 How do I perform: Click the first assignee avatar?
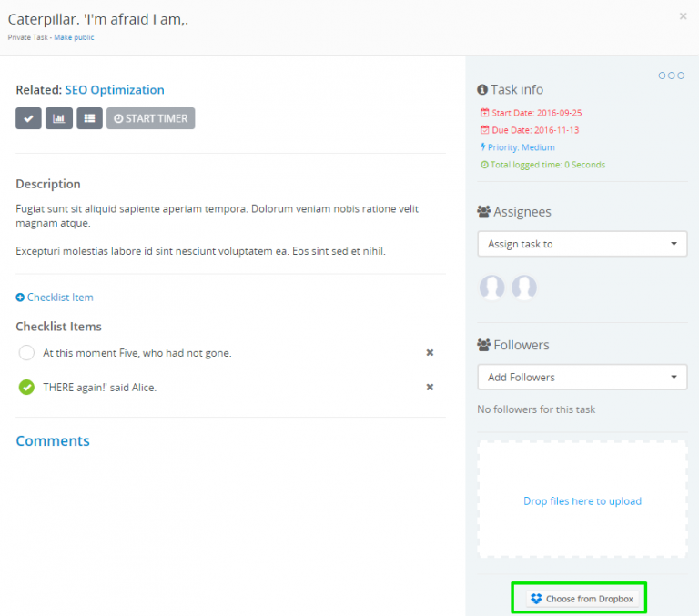click(x=491, y=288)
